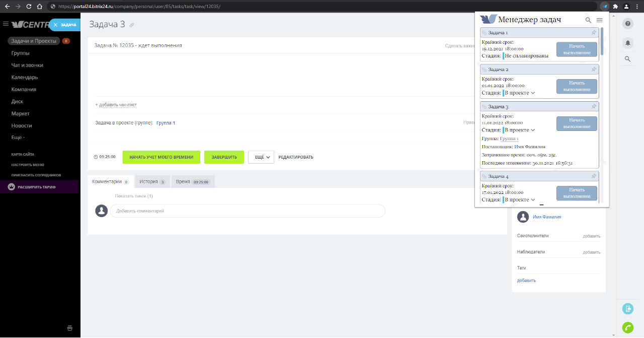Click the link icon on the Задача 1 card header
Screen dimensions: 644x338
(x=485, y=33)
